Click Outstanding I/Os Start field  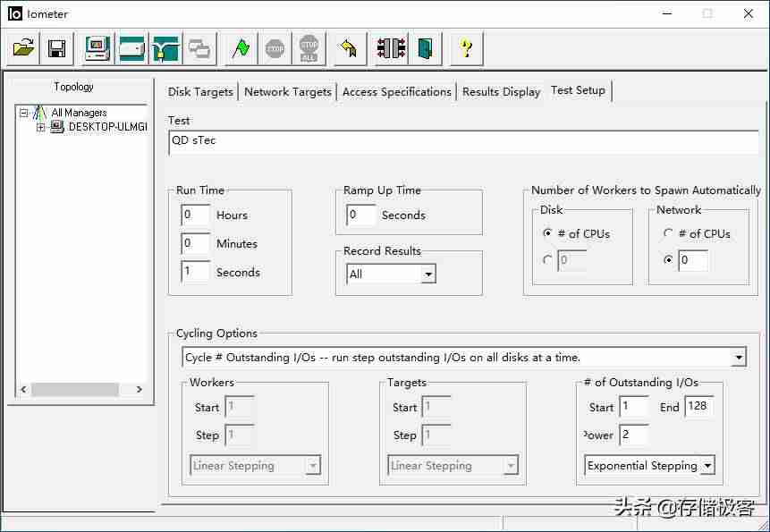(634, 406)
